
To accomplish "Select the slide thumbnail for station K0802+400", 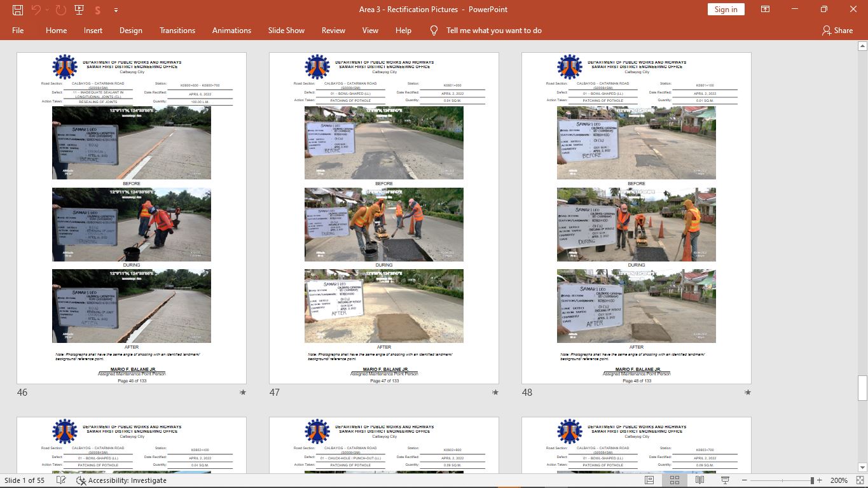I will pyautogui.click(x=132, y=445).
